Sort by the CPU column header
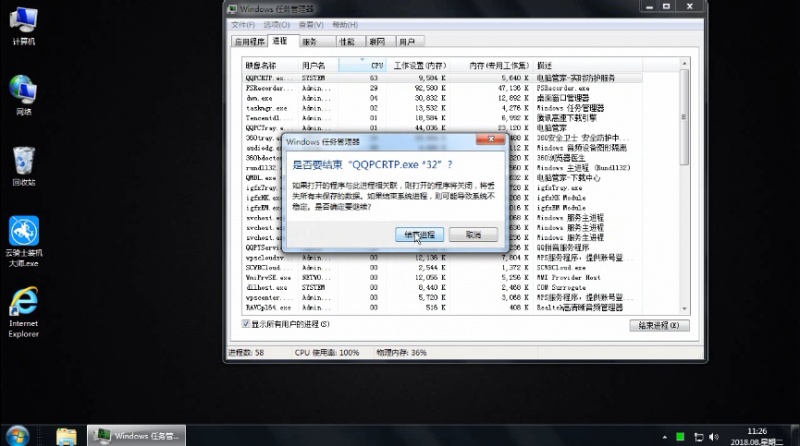 (x=362, y=65)
